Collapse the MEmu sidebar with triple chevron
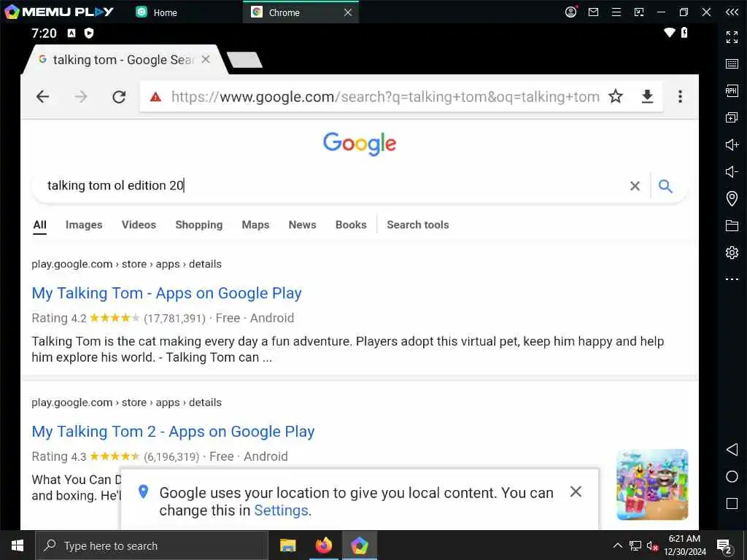747x560 pixels. pos(732,12)
